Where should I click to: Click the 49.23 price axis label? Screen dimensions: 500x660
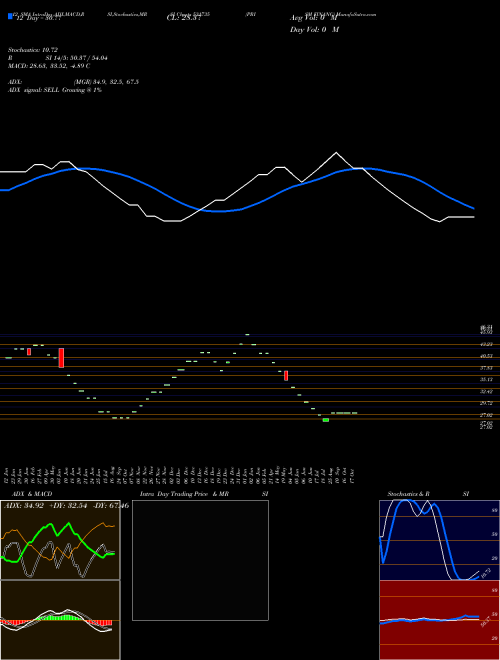pos(487,344)
